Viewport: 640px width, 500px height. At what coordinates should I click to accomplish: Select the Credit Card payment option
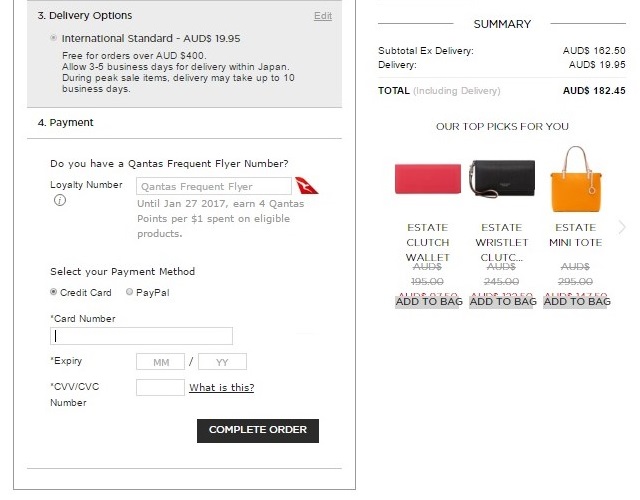54,292
